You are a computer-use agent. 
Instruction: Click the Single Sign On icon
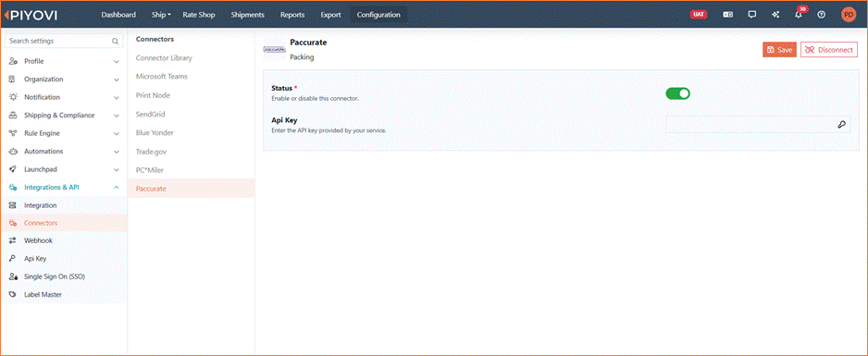pos(13,276)
